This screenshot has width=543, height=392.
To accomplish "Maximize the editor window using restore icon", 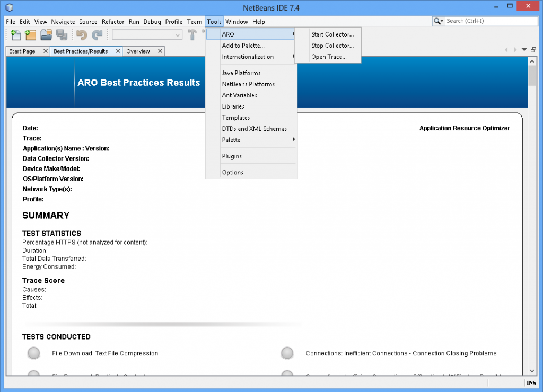I will click(533, 50).
